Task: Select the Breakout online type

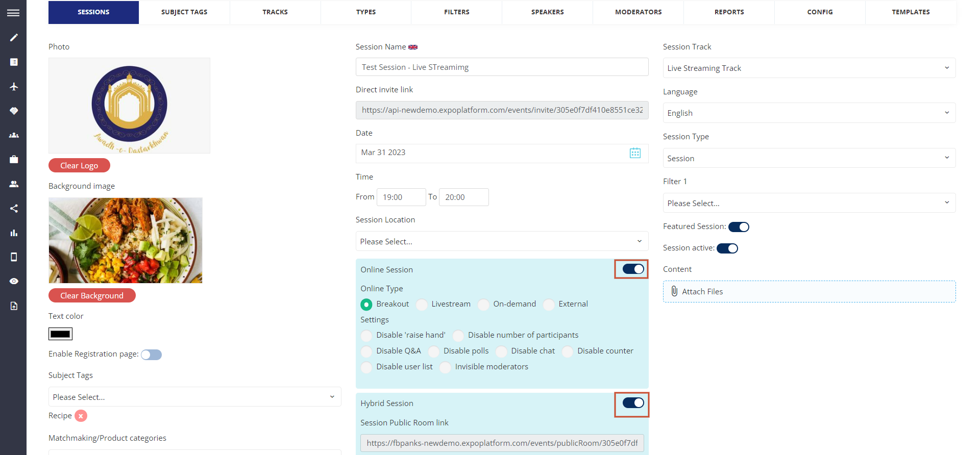Action: (366, 305)
